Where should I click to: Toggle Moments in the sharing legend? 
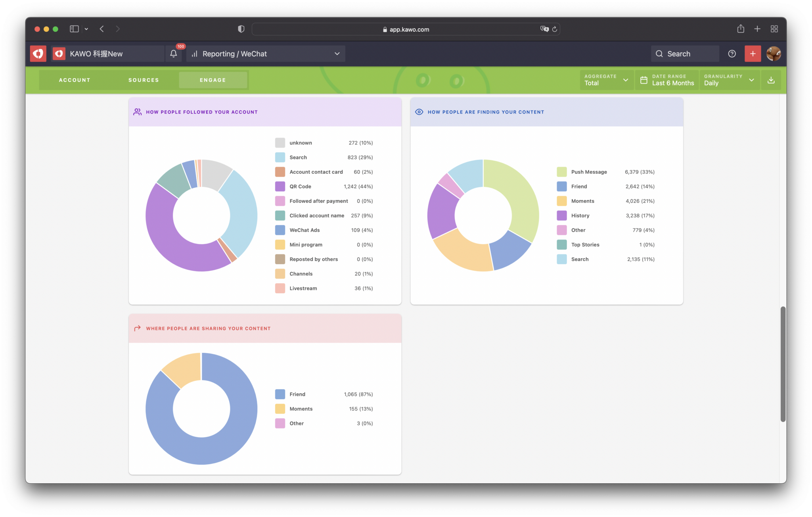[x=301, y=408]
